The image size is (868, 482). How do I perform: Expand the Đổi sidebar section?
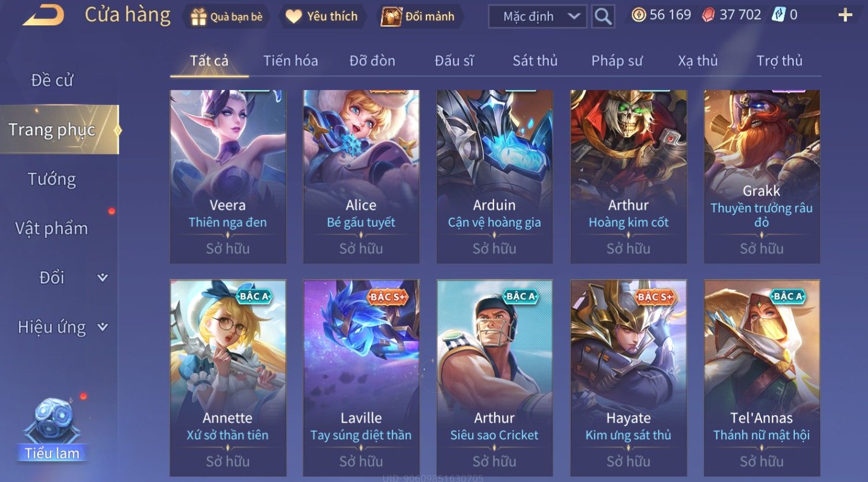point(103,278)
